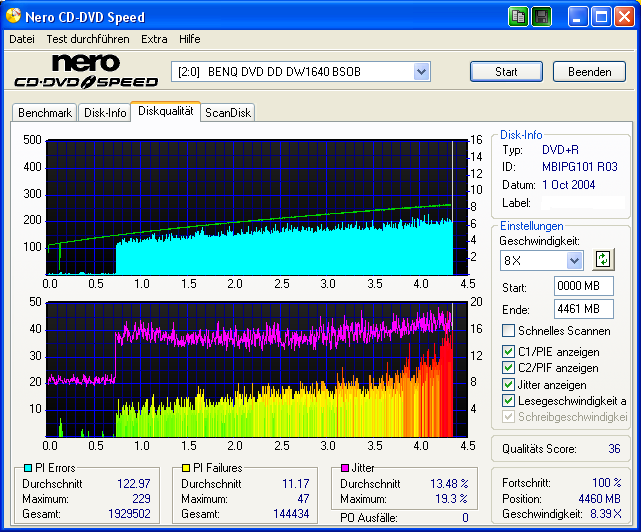Click the magenta Jitter legend square
This screenshot has width=641, height=532.
[x=345, y=468]
